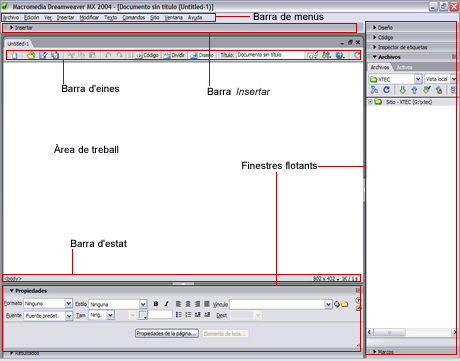The width and height of the screenshot is (460, 361).
Task: Click the Título text field
Action: point(270,55)
